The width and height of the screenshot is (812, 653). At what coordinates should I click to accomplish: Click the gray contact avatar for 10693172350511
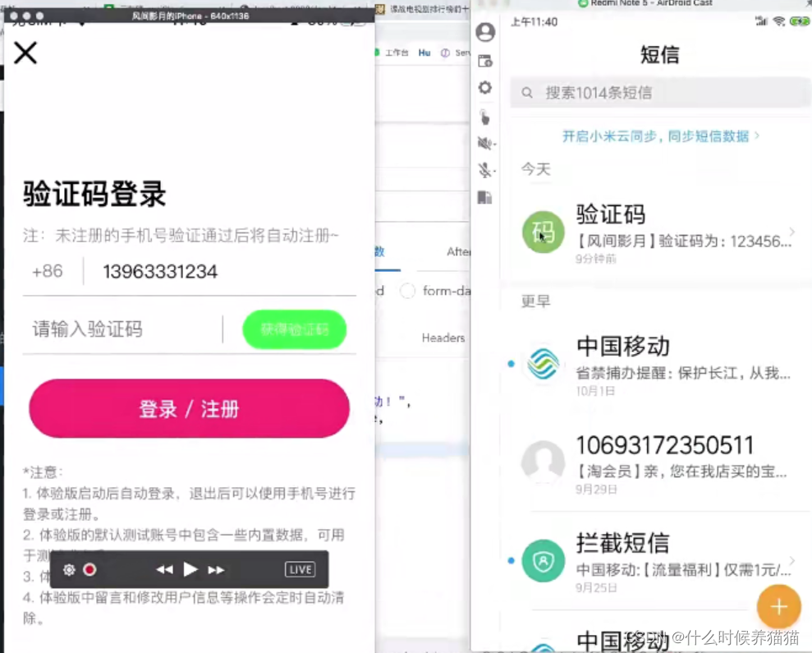point(544,462)
